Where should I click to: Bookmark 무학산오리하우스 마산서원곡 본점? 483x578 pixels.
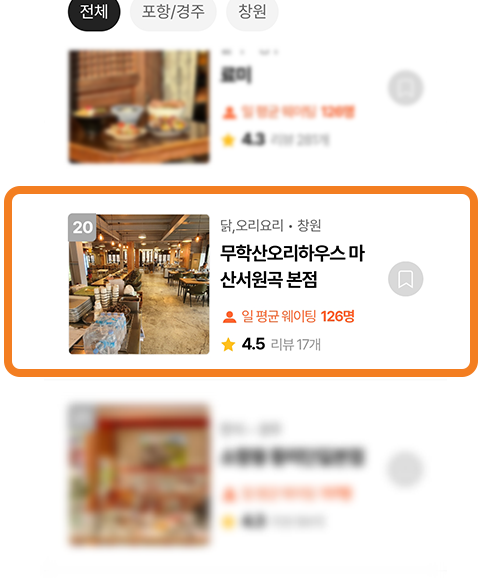point(406,279)
